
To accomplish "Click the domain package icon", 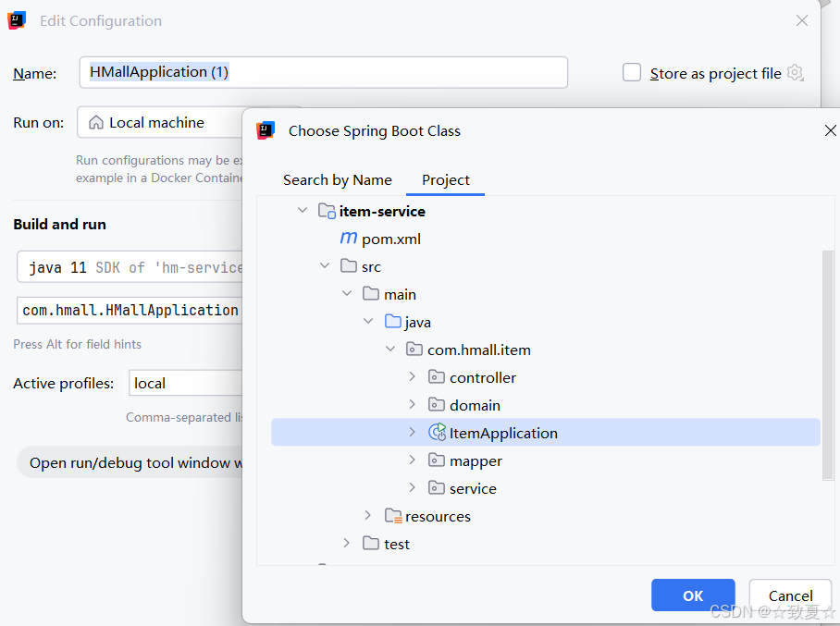I will coord(437,405).
